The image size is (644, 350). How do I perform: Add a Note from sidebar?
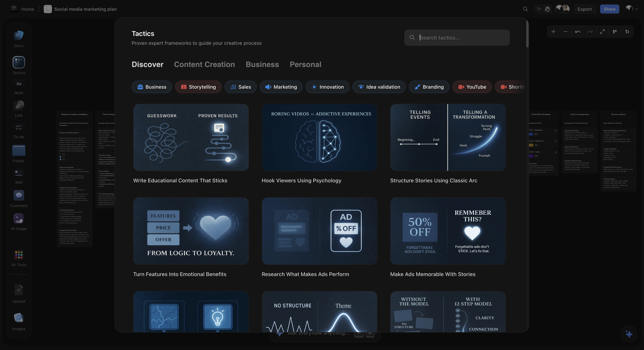[19, 84]
